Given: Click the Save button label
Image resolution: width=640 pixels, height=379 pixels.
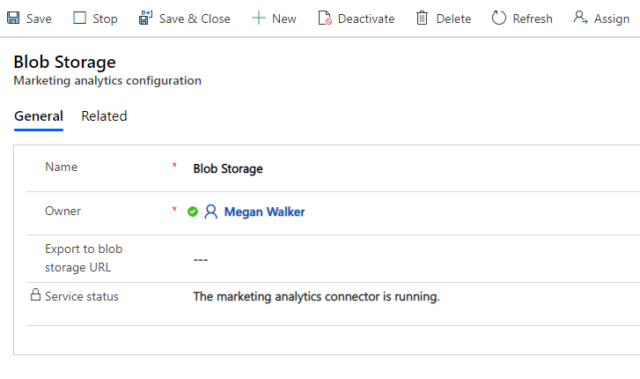Looking at the screenshot, I should pyautogui.click(x=39, y=19).
